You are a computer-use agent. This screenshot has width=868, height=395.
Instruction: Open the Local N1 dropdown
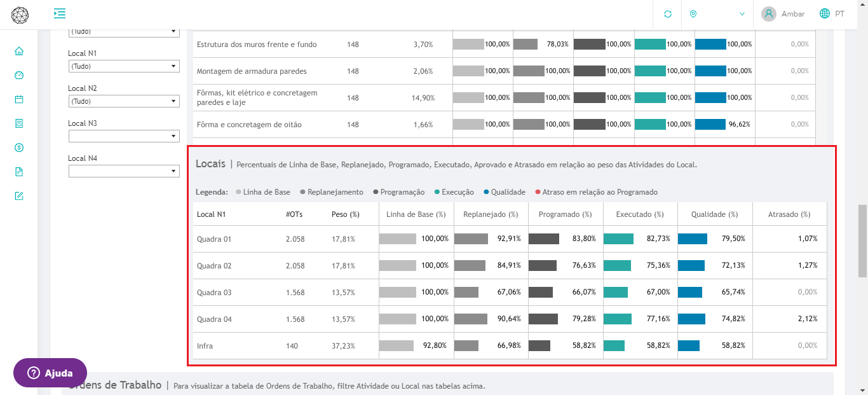pos(124,66)
